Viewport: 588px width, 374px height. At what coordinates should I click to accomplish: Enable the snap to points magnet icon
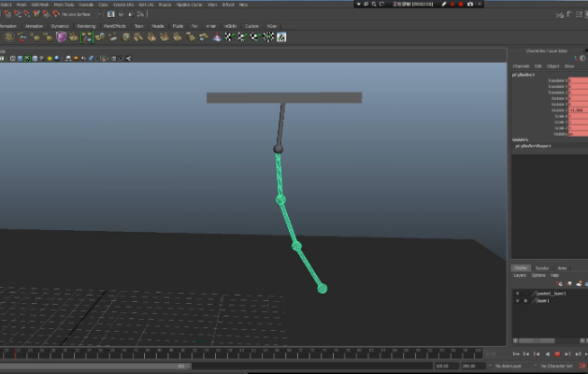pos(26,14)
